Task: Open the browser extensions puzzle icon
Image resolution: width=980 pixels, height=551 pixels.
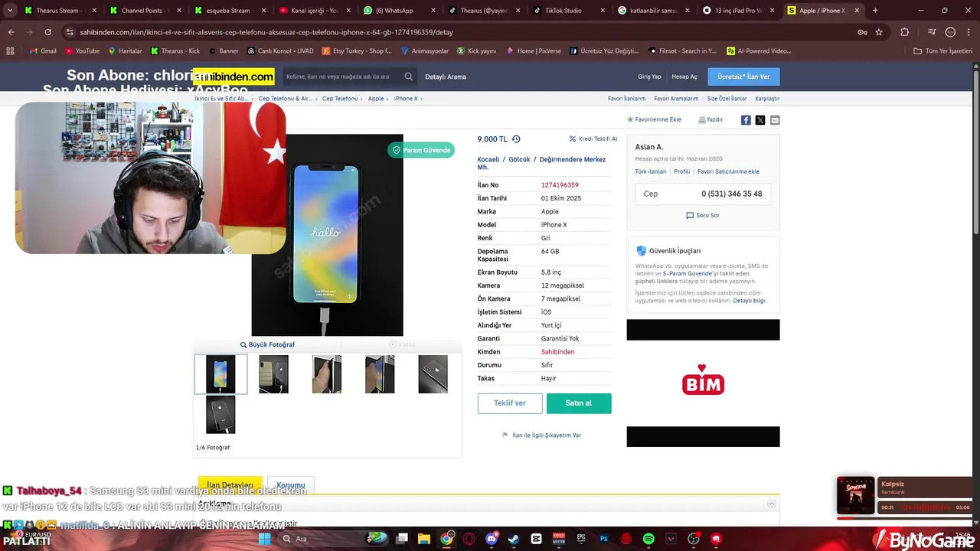Action: 905,32
